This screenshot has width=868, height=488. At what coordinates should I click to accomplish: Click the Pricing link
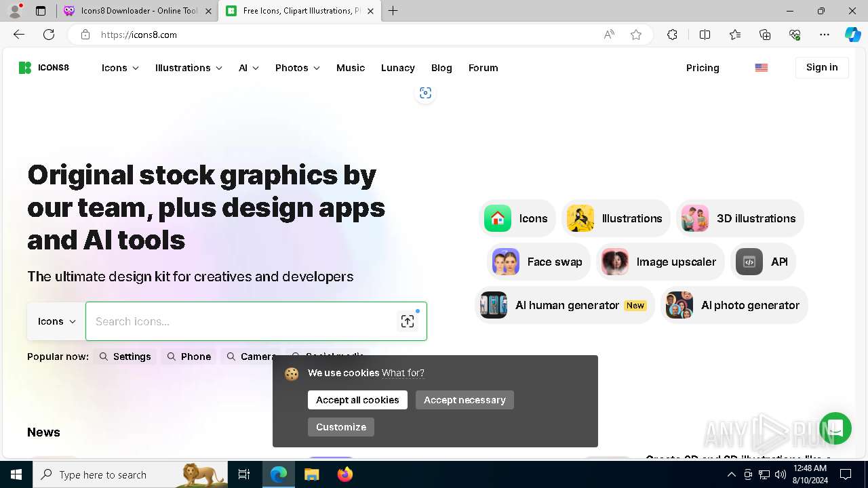tap(703, 68)
